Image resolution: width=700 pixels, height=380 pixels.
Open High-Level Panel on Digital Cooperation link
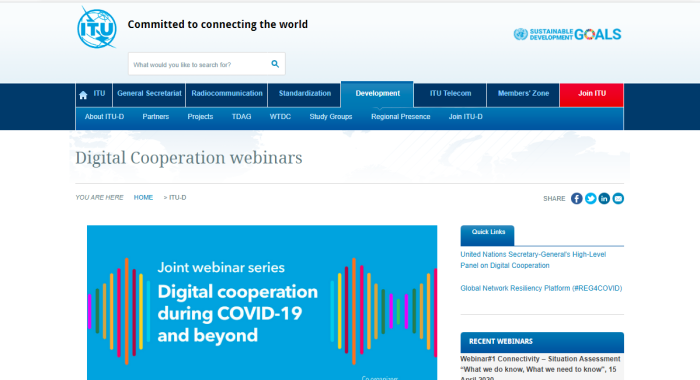[533, 260]
